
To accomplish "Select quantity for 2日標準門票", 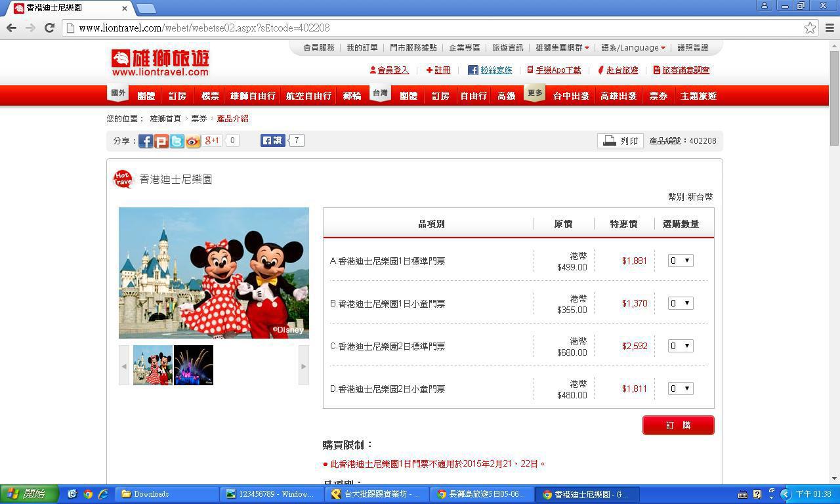I will (x=681, y=346).
